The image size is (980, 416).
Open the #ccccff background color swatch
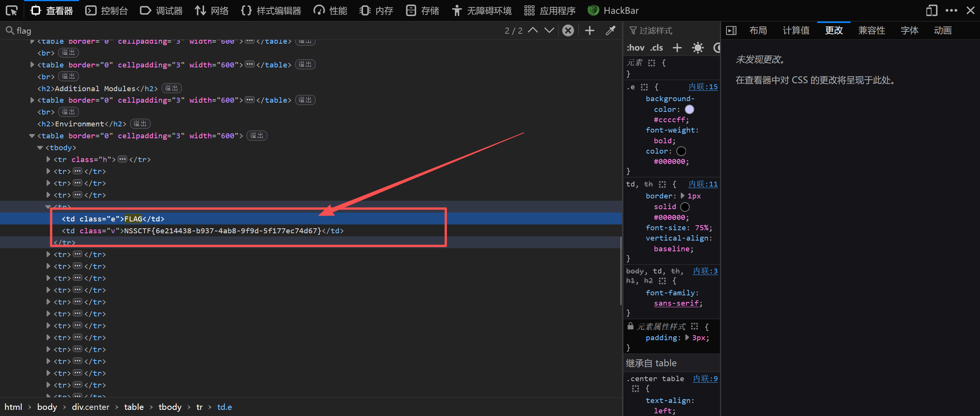click(x=689, y=110)
